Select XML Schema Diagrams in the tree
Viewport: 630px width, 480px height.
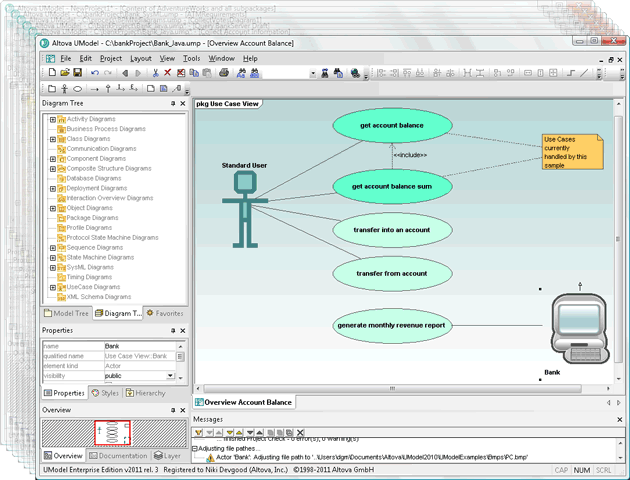coord(99,297)
